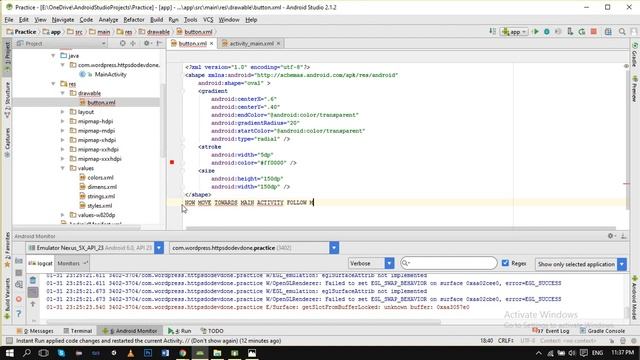This screenshot has width=640, height=360.
Task: Collapse the java folder in the tree
Action: (x=53, y=56)
